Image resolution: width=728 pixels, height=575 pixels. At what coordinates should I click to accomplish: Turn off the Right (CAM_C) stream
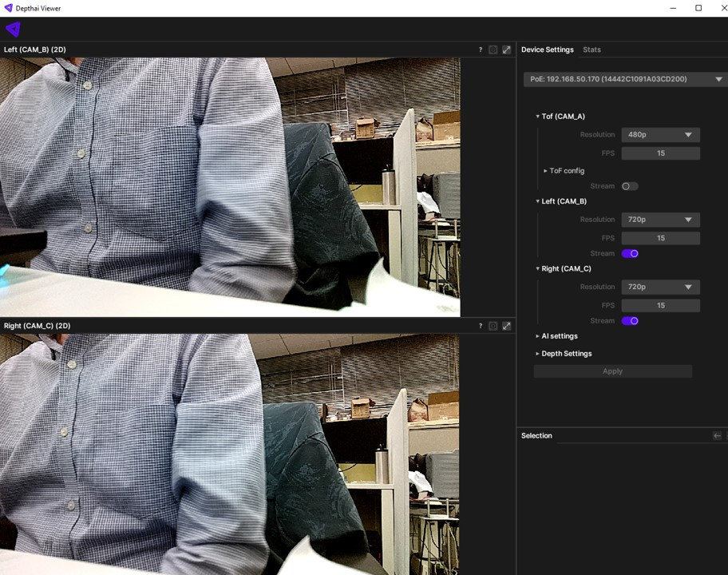pyautogui.click(x=630, y=321)
